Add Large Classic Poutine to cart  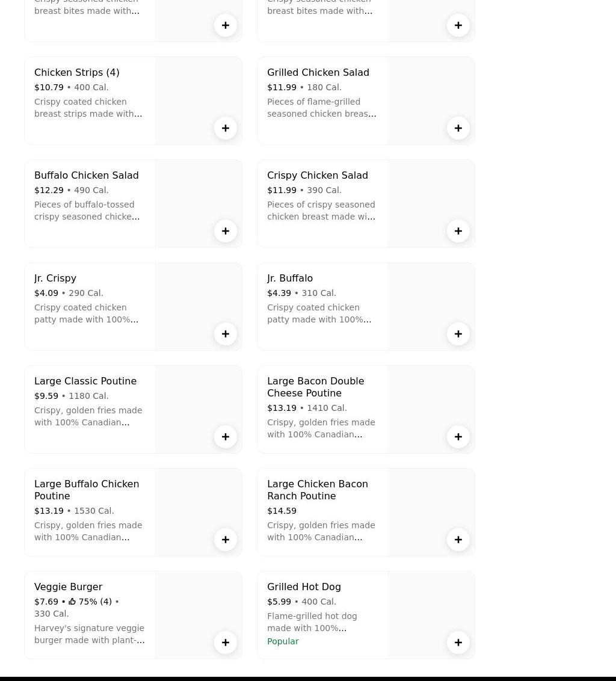pos(226,437)
